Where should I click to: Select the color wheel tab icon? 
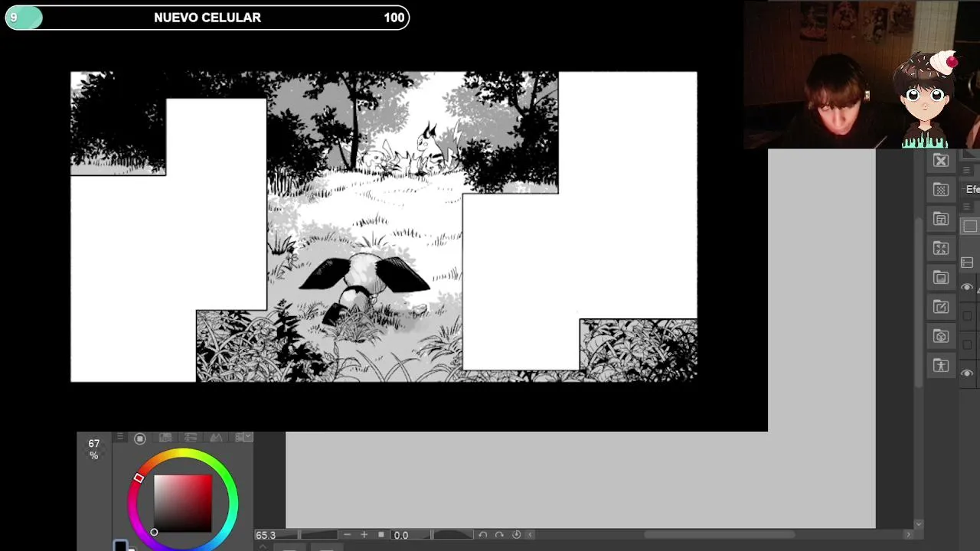pyautogui.click(x=140, y=439)
